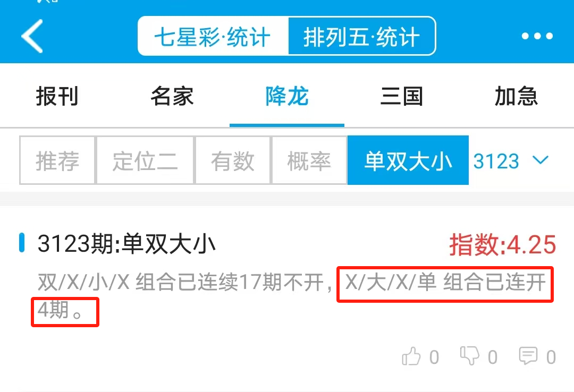The width and height of the screenshot is (574, 392).
Task: Select the 有数 filter button
Action: point(233,160)
